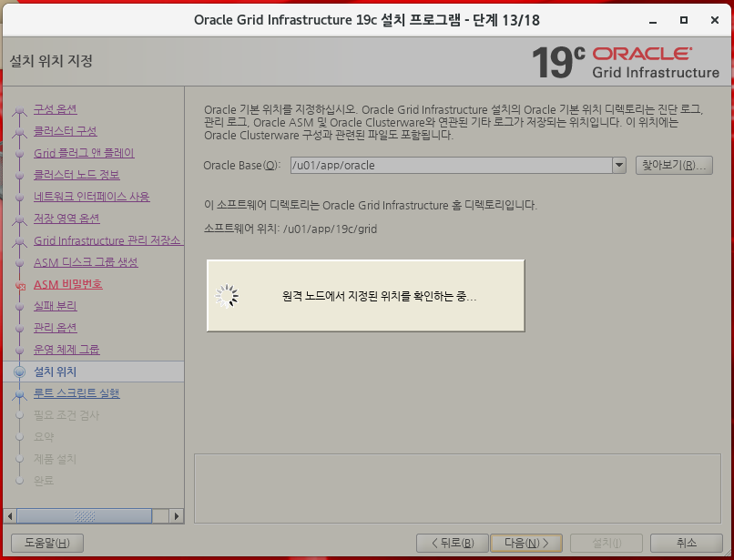
Task: Click the ASM 비밀번호 error step icon
Action: tap(20, 285)
